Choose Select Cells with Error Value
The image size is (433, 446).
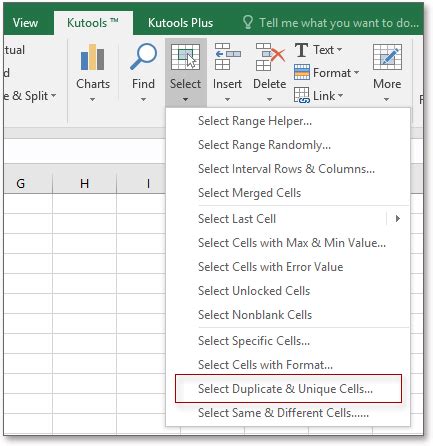(288, 267)
